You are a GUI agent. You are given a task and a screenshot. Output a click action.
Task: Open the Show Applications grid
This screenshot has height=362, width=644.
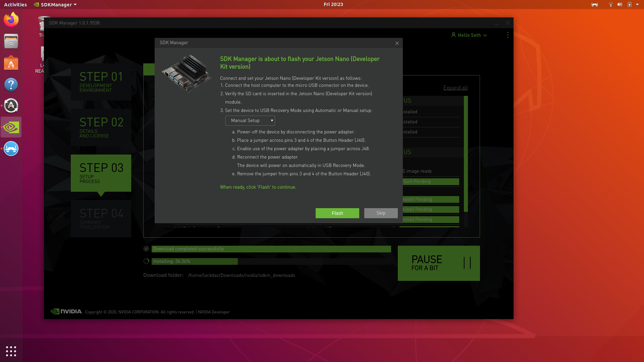click(x=11, y=351)
